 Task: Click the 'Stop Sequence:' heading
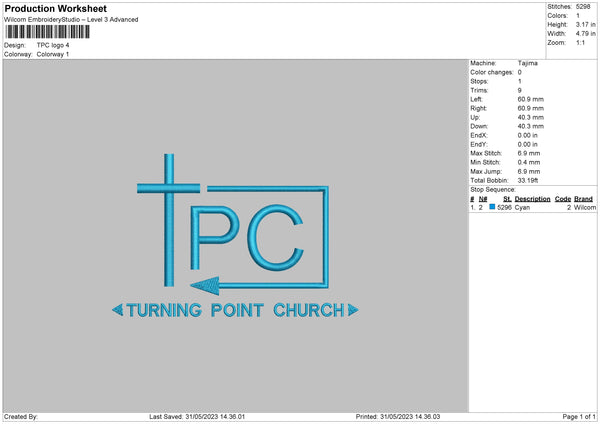point(493,190)
